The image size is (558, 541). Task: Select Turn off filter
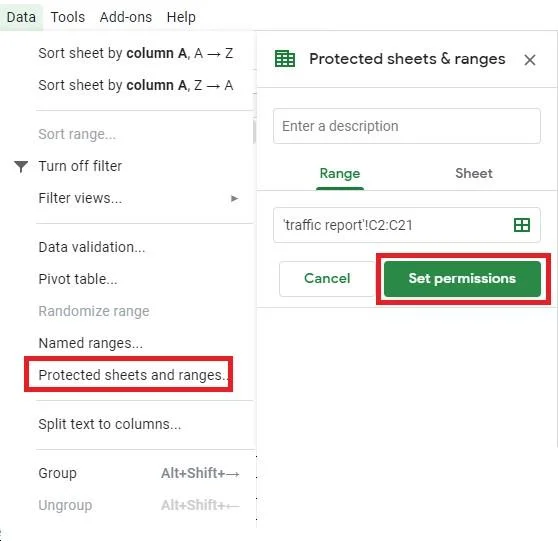point(80,166)
